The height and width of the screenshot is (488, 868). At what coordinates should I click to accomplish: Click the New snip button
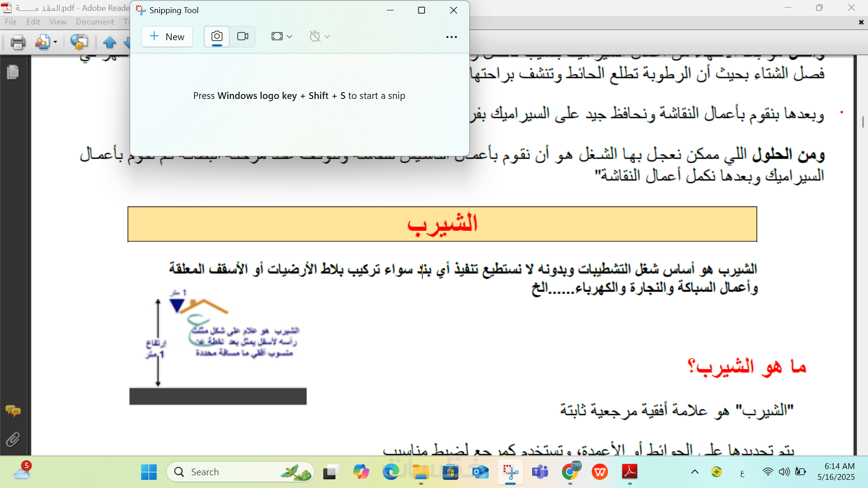[x=167, y=37]
